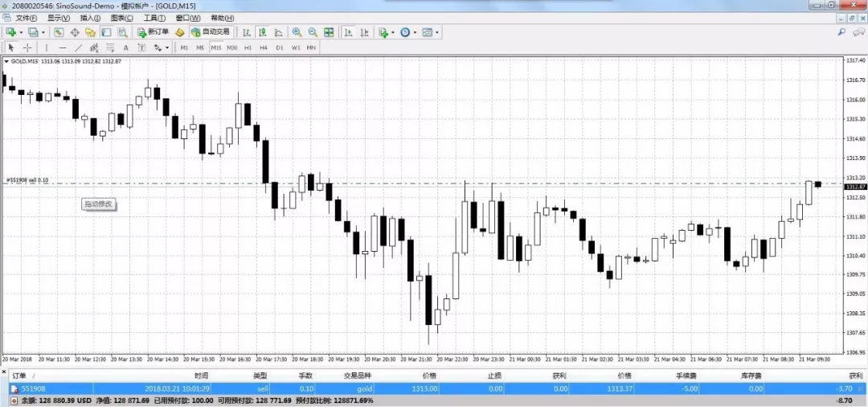Draw a trendline with the diagonal line tool

point(78,47)
